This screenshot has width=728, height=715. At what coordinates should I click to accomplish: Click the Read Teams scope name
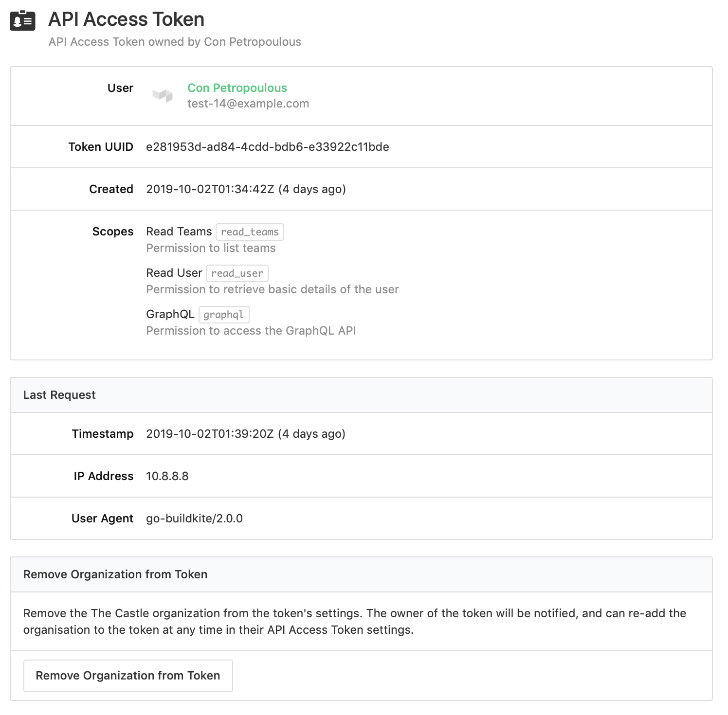179,232
